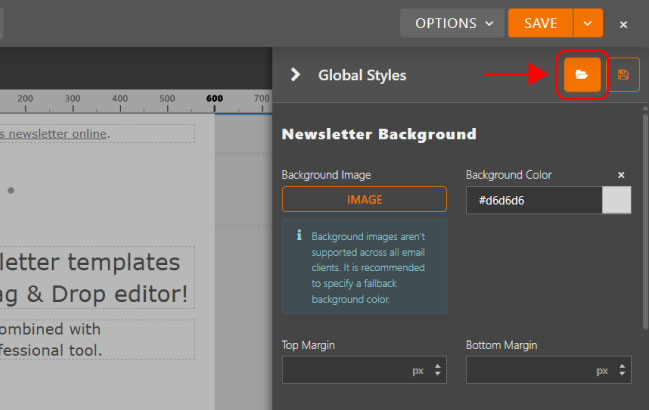Open the Background Color swatch picker
Viewport: 650px width, 410px height.
[x=617, y=200]
